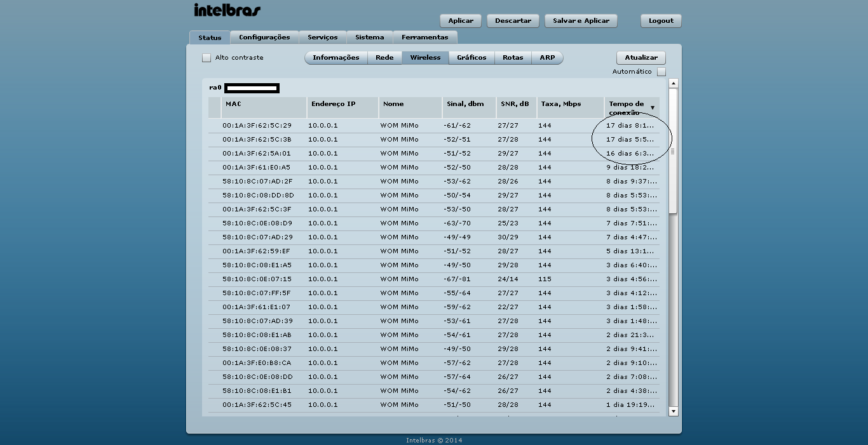Enable the Alto contraste checkbox

[207, 58]
